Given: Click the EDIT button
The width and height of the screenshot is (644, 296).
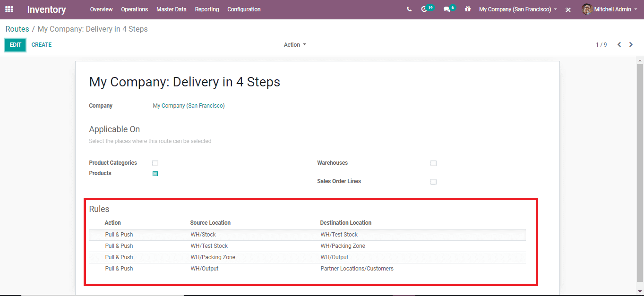Looking at the screenshot, I should (x=16, y=45).
